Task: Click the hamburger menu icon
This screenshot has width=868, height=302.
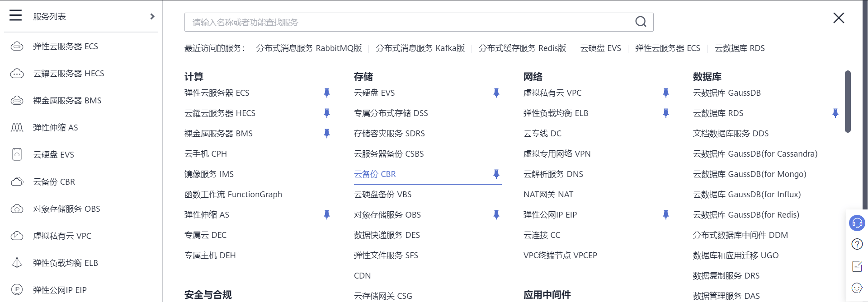Action: point(15,15)
